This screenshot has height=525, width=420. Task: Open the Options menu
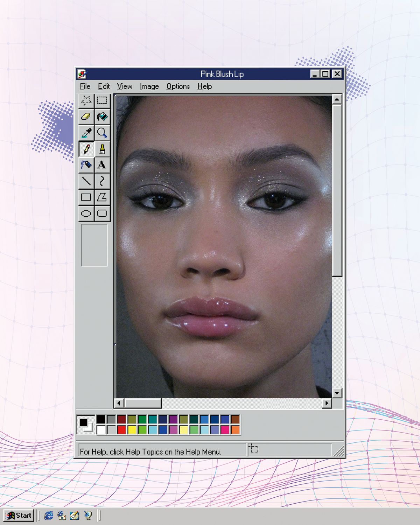pos(178,86)
